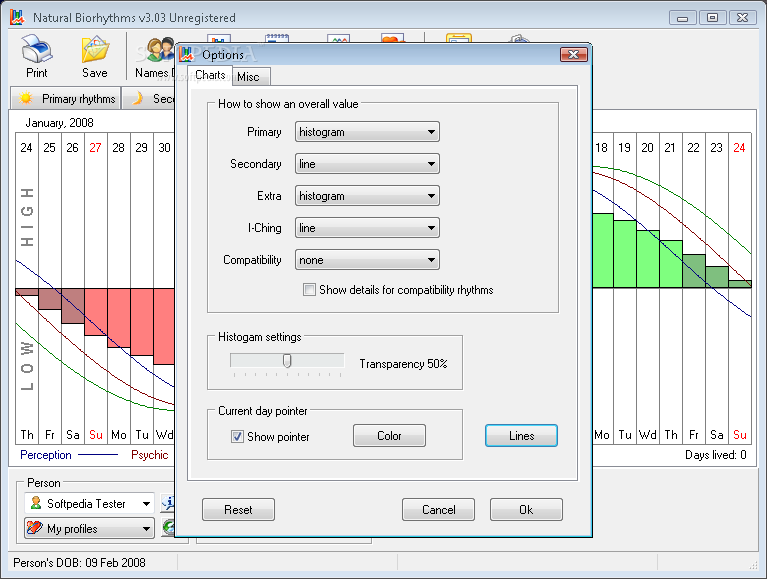
Task: Confirm options with the Ok button
Action: [526, 510]
